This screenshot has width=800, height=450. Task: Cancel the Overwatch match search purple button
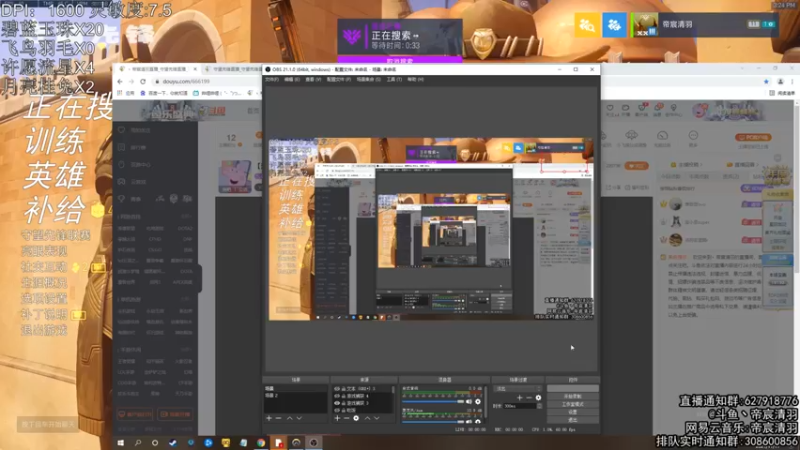click(399, 60)
